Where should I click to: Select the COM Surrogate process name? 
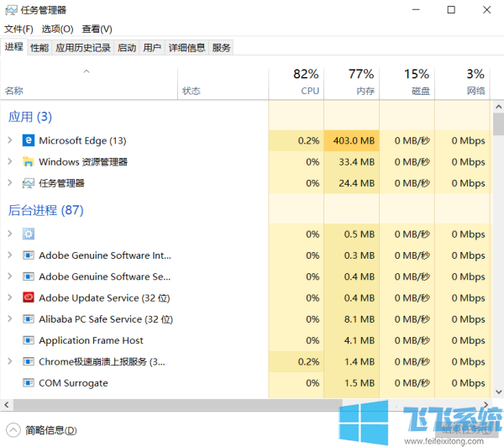(73, 383)
